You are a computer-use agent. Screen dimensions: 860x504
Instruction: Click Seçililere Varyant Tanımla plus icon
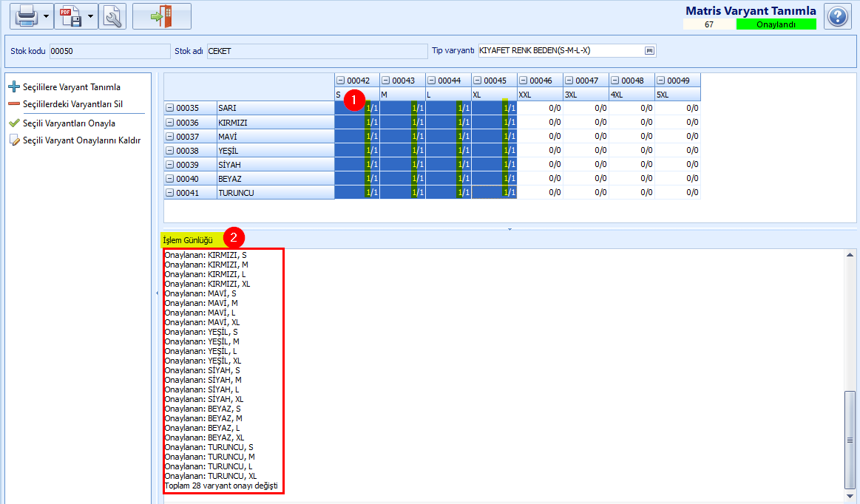coord(14,86)
